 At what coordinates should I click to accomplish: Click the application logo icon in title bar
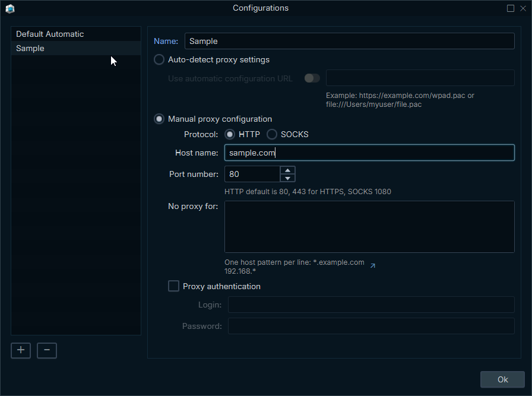click(x=10, y=8)
